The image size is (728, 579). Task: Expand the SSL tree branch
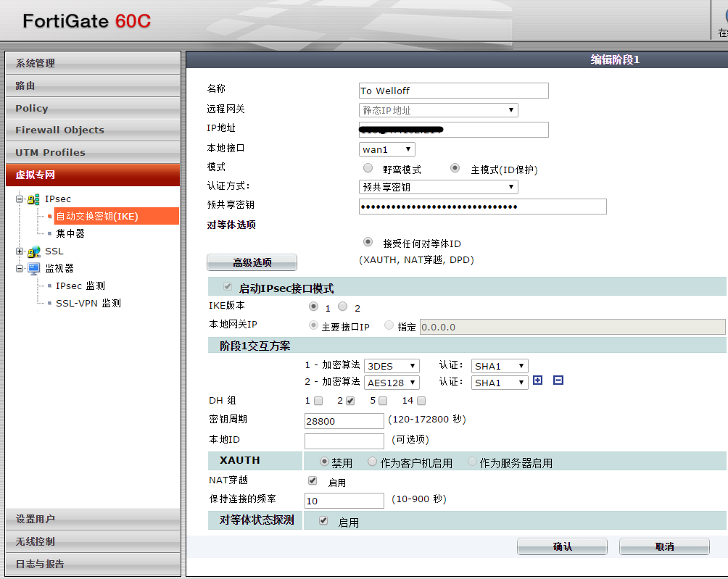click(x=20, y=251)
